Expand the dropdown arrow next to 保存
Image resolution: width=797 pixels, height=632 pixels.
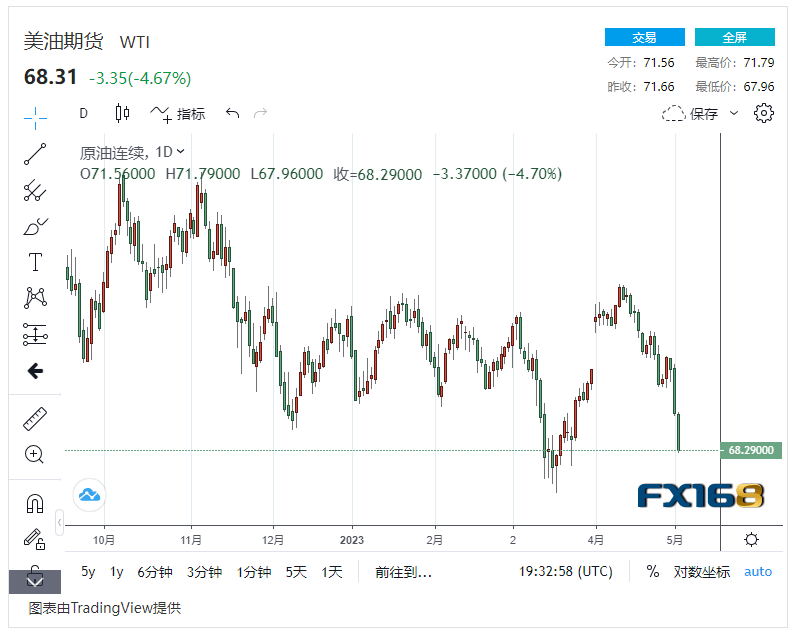click(x=734, y=113)
